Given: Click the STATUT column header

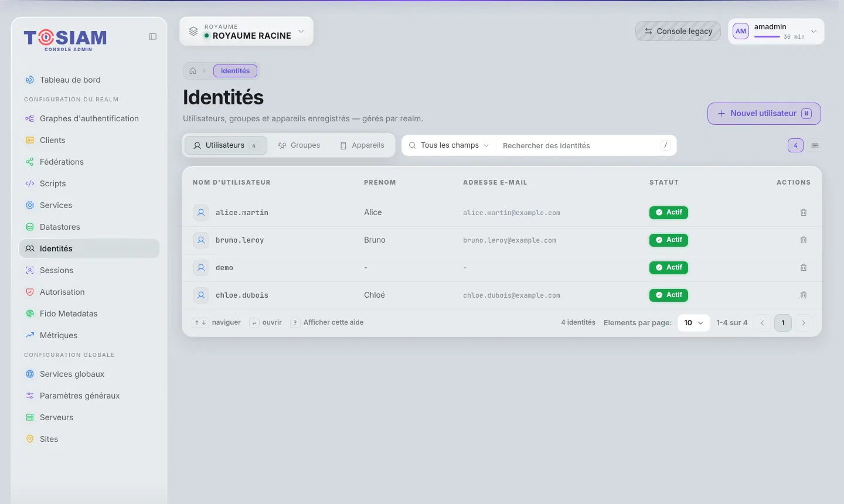Looking at the screenshot, I should pyautogui.click(x=664, y=182).
